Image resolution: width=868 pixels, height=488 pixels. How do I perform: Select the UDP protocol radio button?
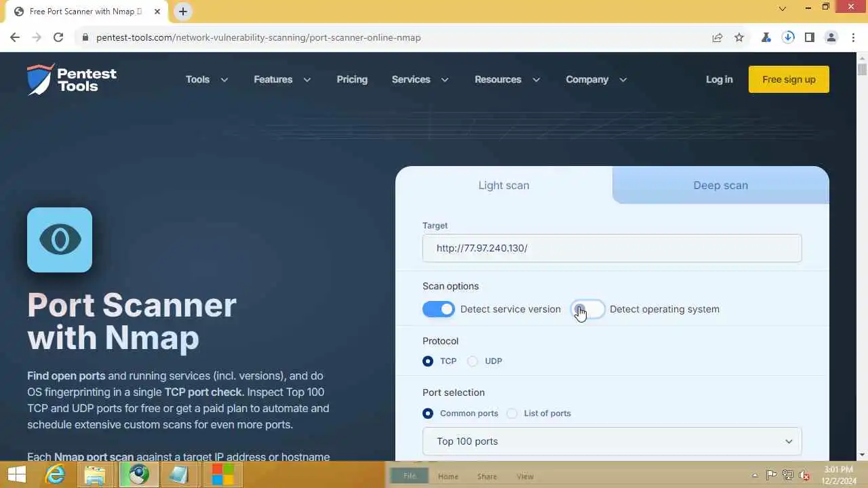coord(473,361)
